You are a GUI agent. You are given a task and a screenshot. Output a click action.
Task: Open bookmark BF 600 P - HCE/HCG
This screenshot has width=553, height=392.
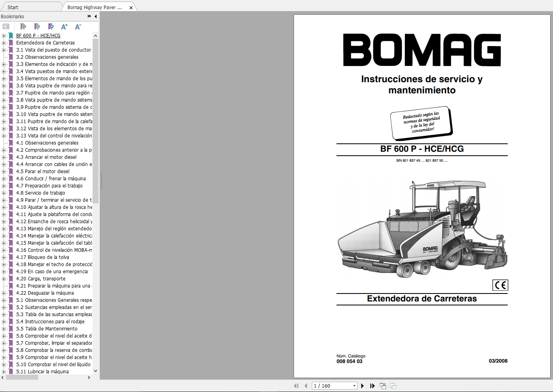click(38, 36)
